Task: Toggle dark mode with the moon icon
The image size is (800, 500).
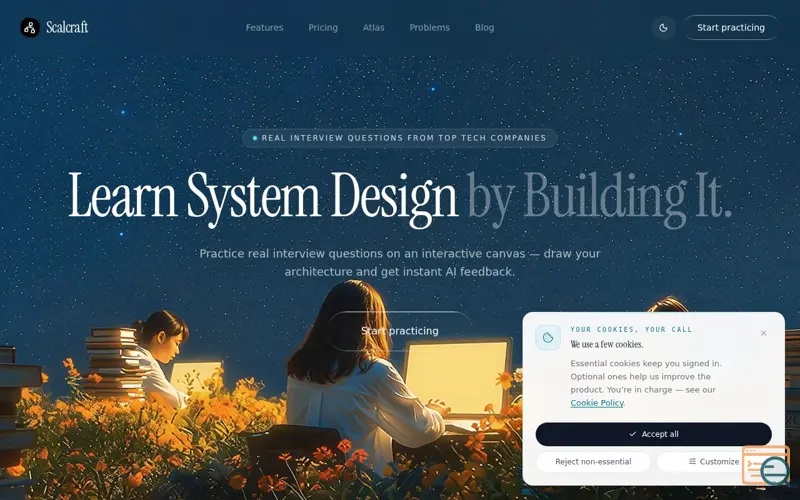Action: [x=663, y=28]
